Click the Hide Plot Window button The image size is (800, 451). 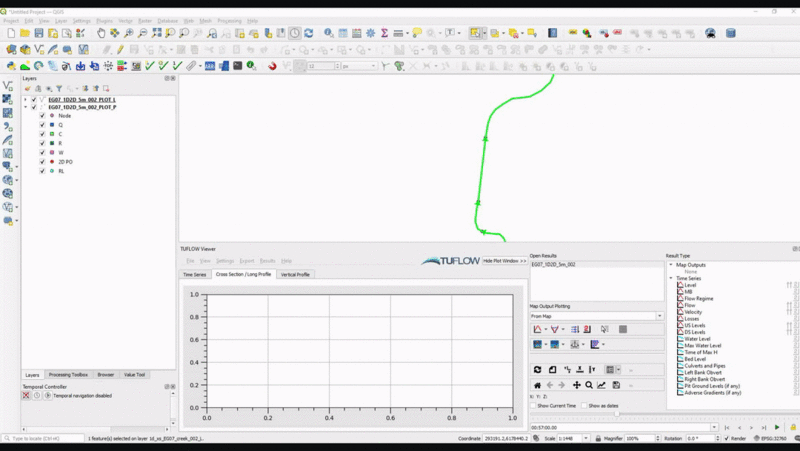click(505, 260)
